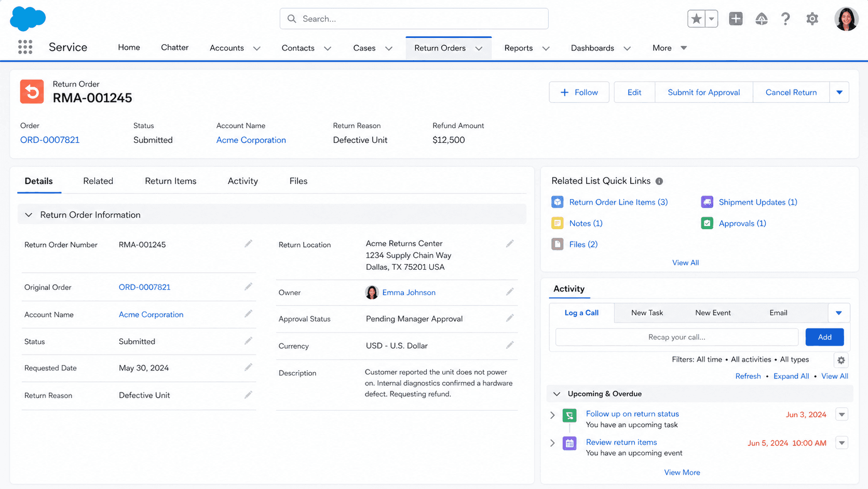Open the Help question mark icon
This screenshot has width=868, height=489.
[x=785, y=19]
